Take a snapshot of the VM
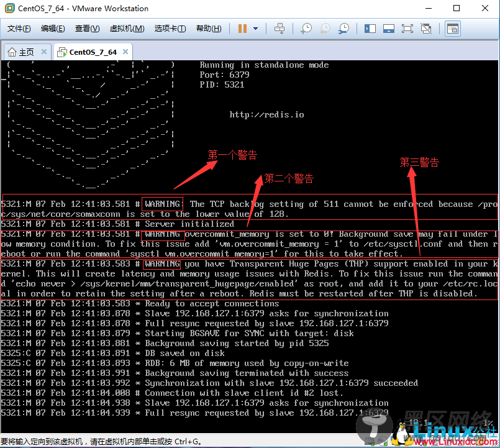The width and height of the screenshot is (500, 448). point(306,29)
